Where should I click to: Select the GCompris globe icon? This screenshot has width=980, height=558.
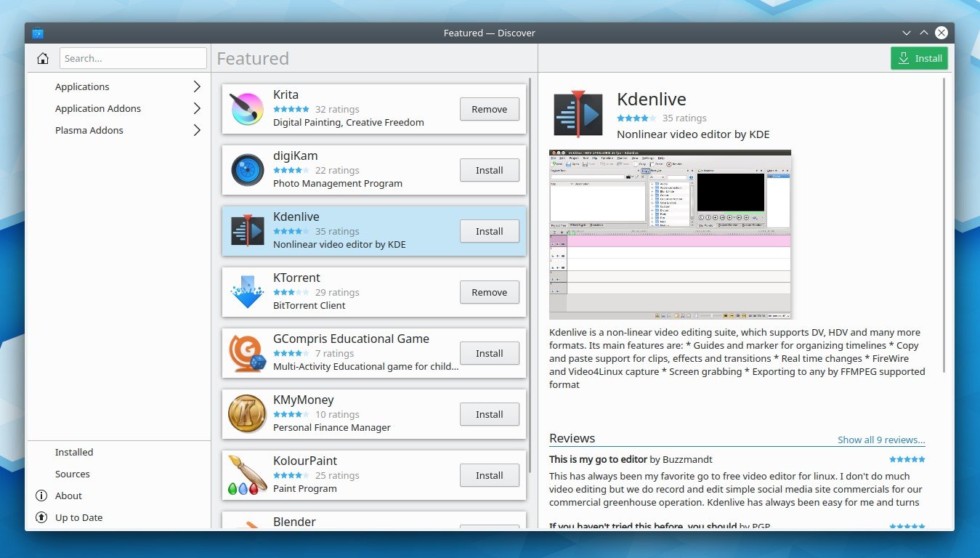(247, 353)
